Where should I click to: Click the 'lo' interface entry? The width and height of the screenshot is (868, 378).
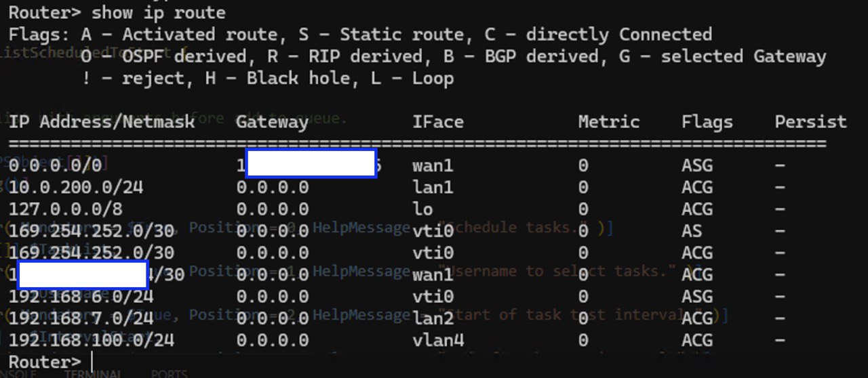click(422, 209)
